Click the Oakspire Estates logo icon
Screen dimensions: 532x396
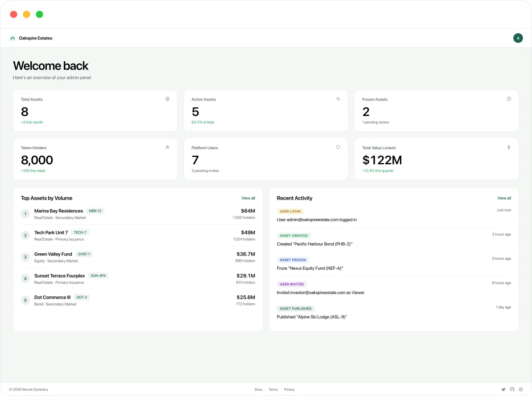pos(13,38)
